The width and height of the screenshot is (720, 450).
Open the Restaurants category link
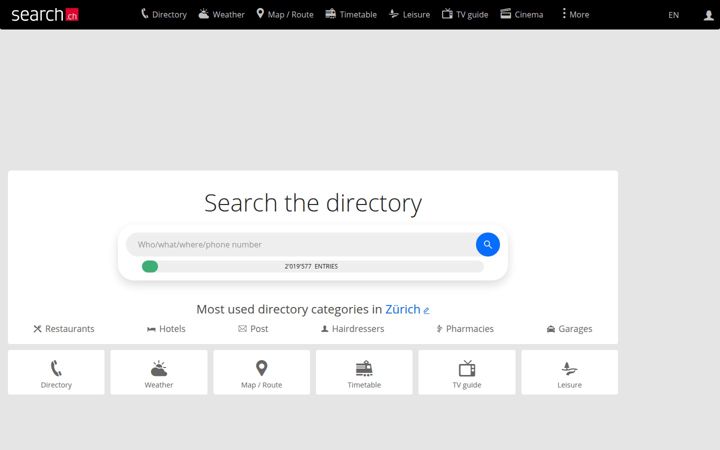pyautogui.click(x=69, y=329)
